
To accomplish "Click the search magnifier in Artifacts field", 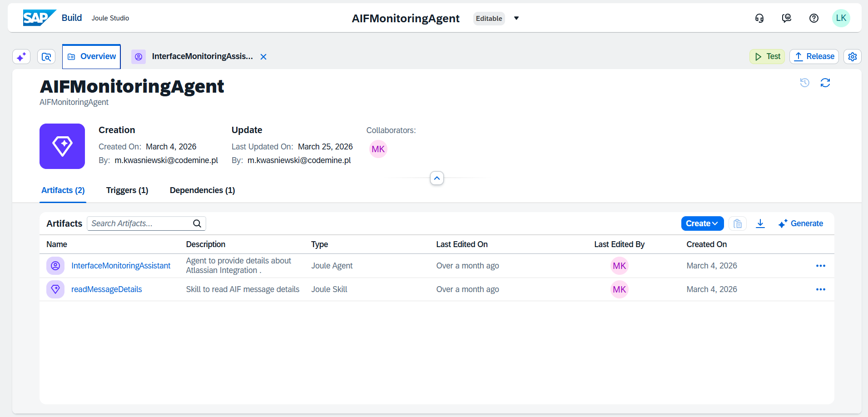I will coord(197,223).
